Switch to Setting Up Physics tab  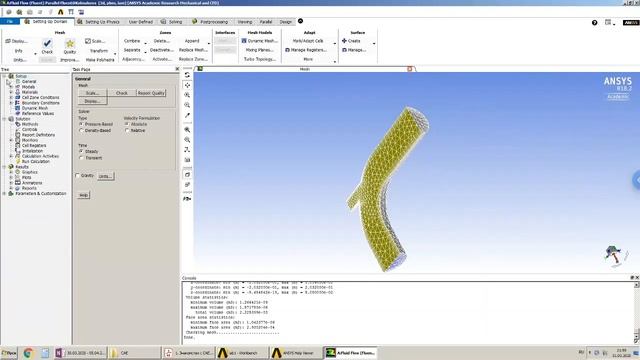98,22
